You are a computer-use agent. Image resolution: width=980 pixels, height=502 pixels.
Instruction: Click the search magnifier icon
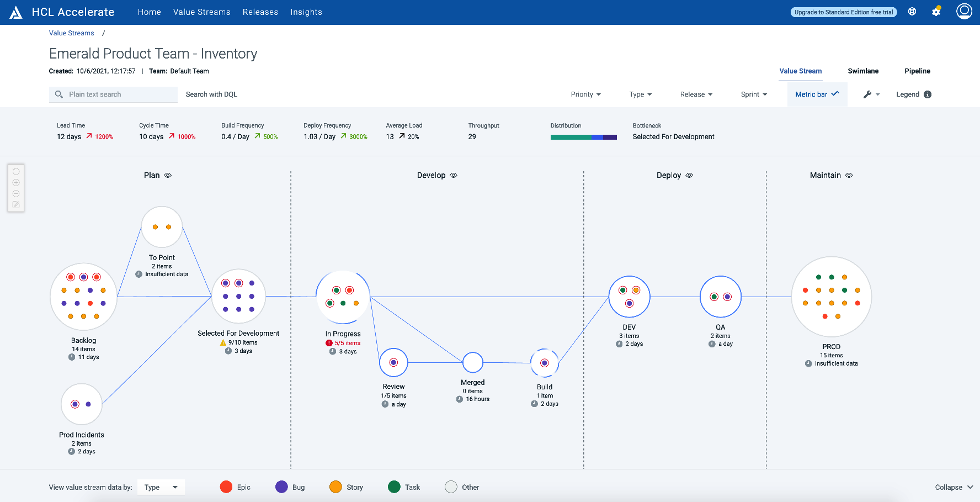[x=59, y=94]
